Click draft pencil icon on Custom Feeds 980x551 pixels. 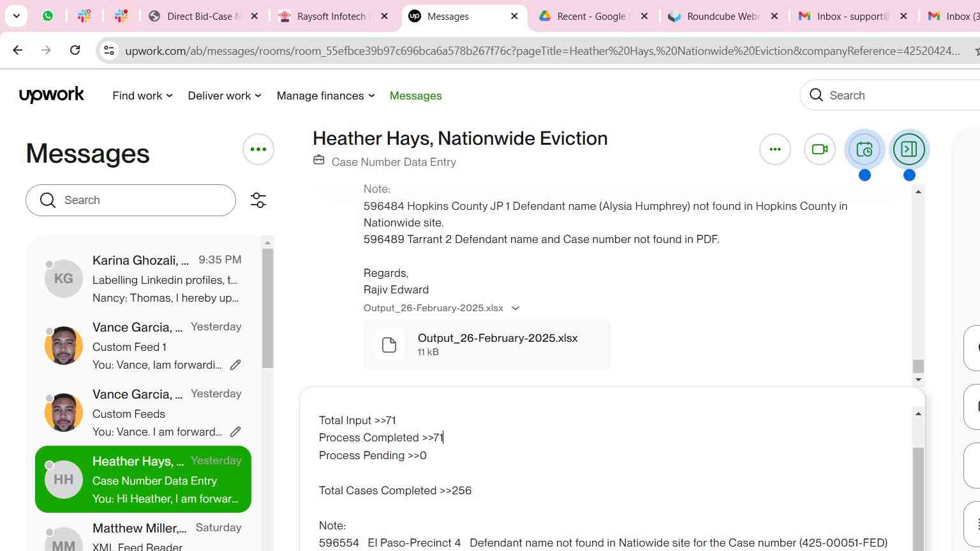(x=235, y=432)
